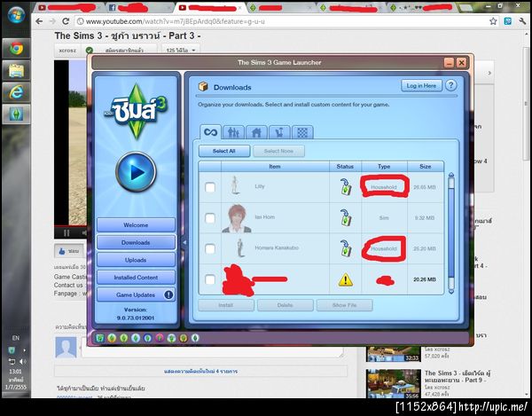Image resolution: width=532 pixels, height=416 pixels.
Task: Click the yellow warning status icon
Action: [x=346, y=280]
